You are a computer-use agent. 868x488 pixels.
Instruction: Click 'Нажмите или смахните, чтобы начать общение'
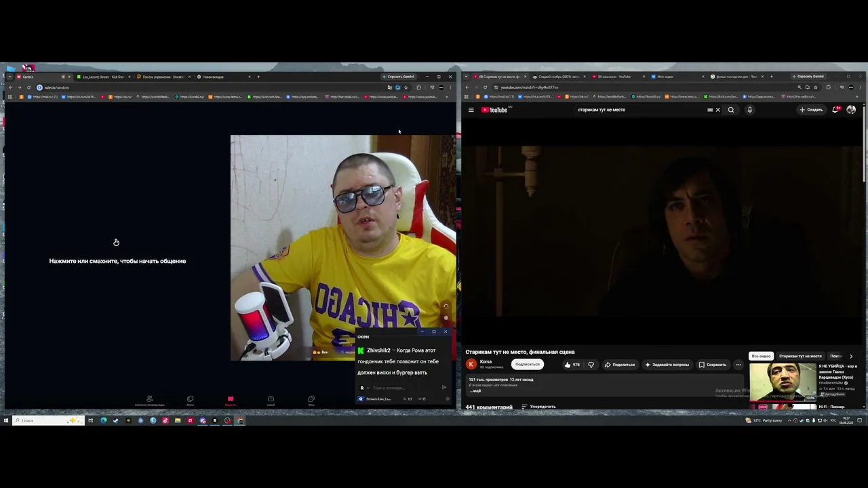click(x=117, y=261)
